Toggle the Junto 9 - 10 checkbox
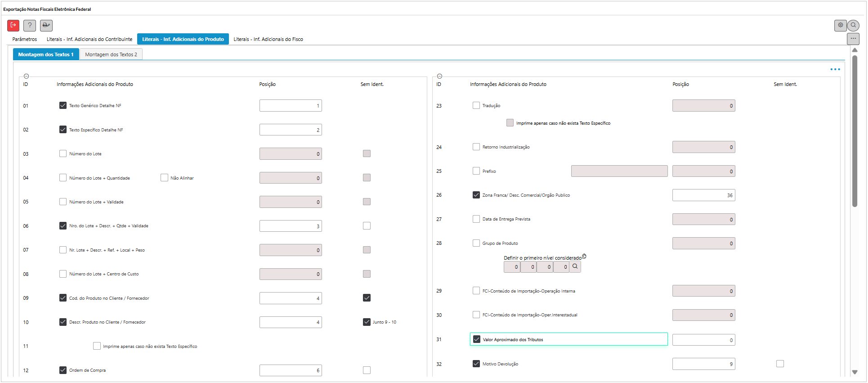This screenshot has width=868, height=383. click(x=367, y=322)
